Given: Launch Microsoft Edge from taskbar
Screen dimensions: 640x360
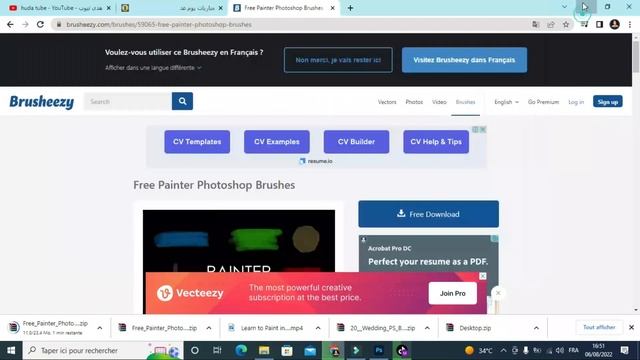Looking at the screenshot, I should [241, 350].
